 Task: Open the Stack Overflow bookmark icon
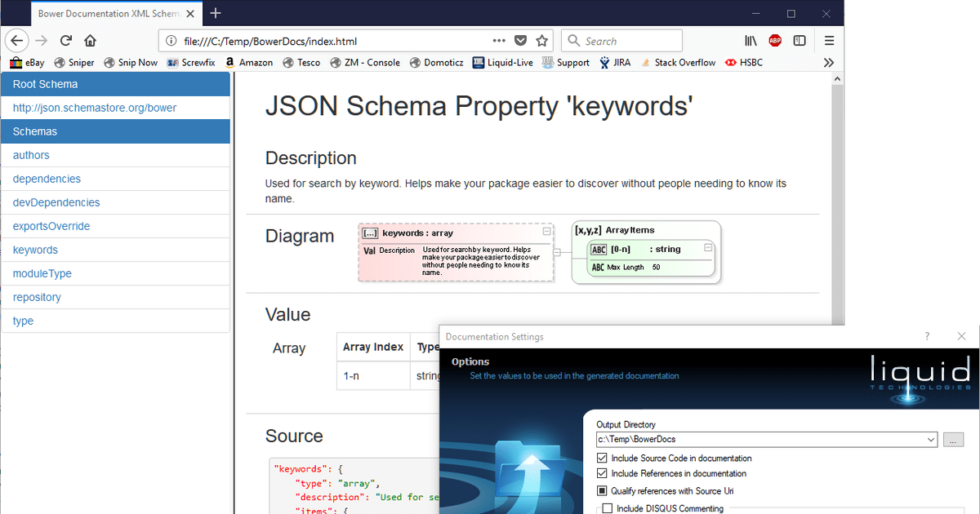(644, 62)
